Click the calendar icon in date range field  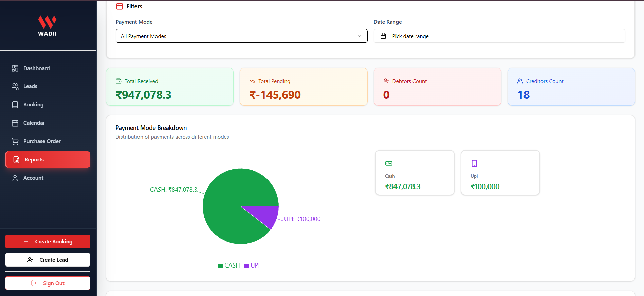point(383,36)
